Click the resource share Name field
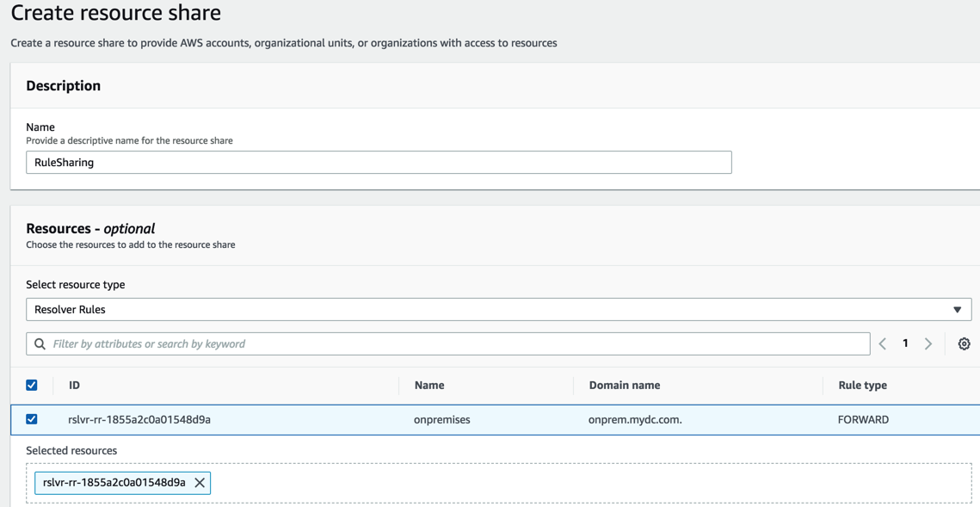Image resolution: width=980 pixels, height=507 pixels. tap(379, 163)
